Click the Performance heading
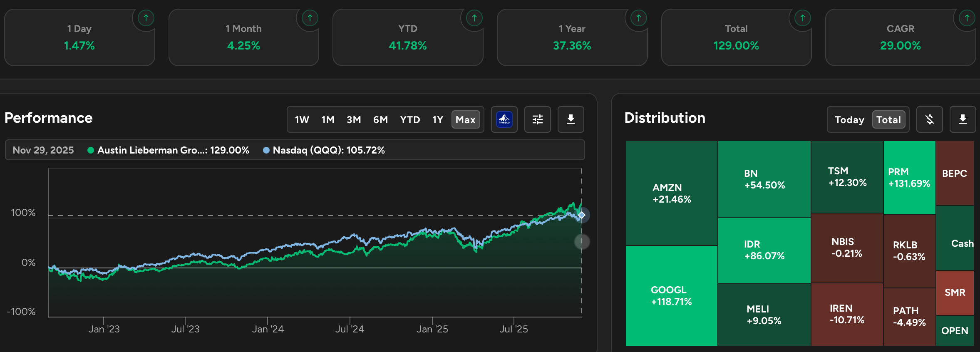Viewport: 980px width, 352px height. coord(49,118)
